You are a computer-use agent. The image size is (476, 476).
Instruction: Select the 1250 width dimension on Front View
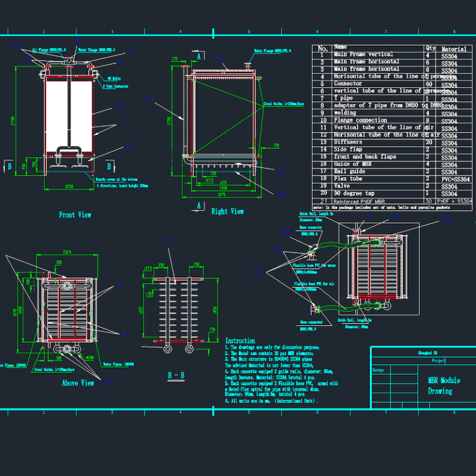(x=69, y=187)
